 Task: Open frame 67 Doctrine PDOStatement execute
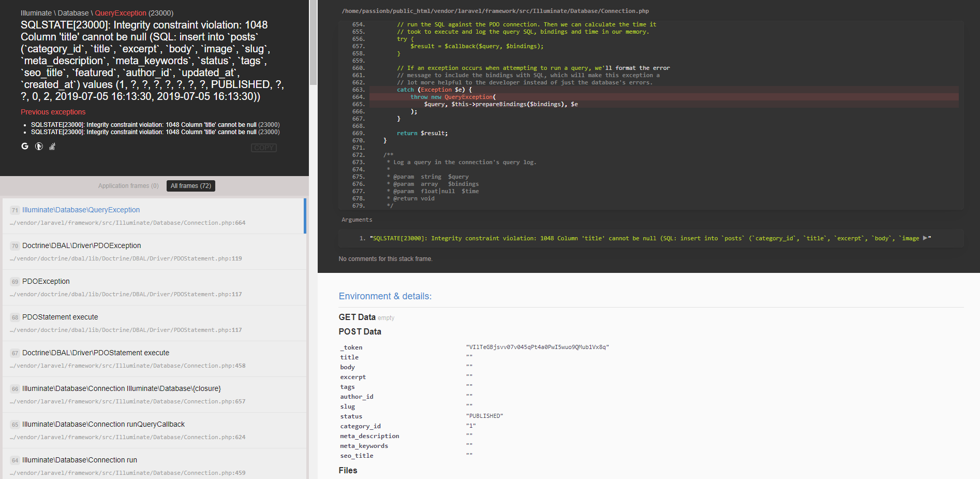(x=96, y=353)
